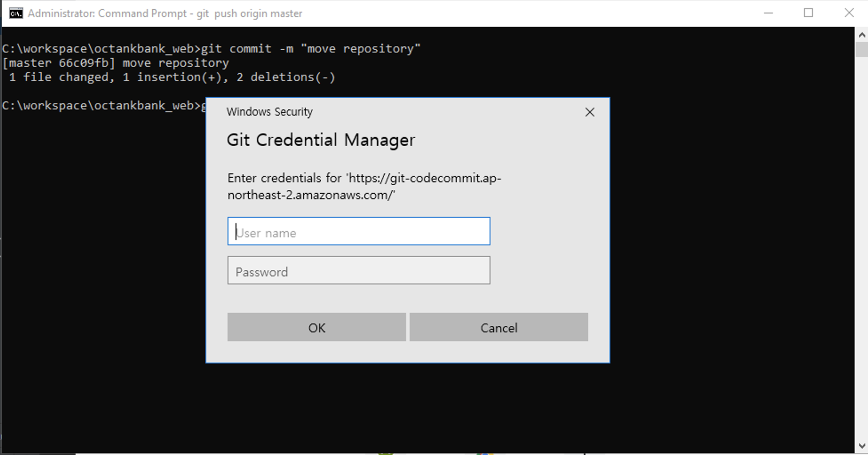
Task: Click the 'Windows Security' dialog title
Action: coord(270,112)
